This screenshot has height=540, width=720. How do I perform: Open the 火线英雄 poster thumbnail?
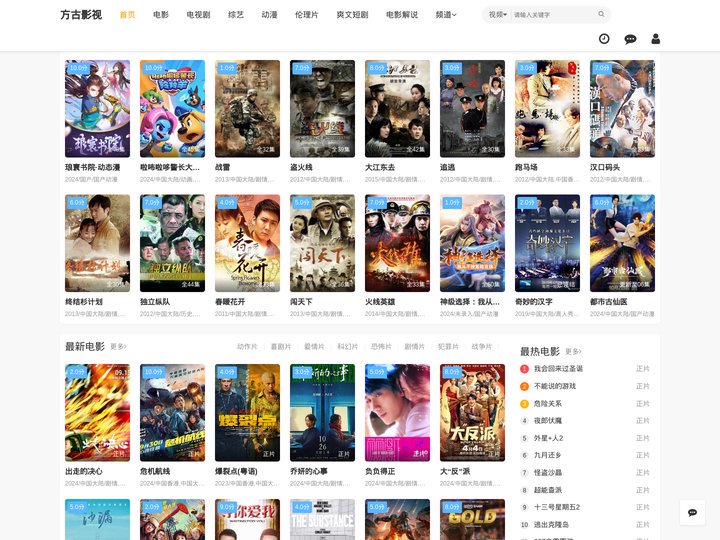pos(397,243)
